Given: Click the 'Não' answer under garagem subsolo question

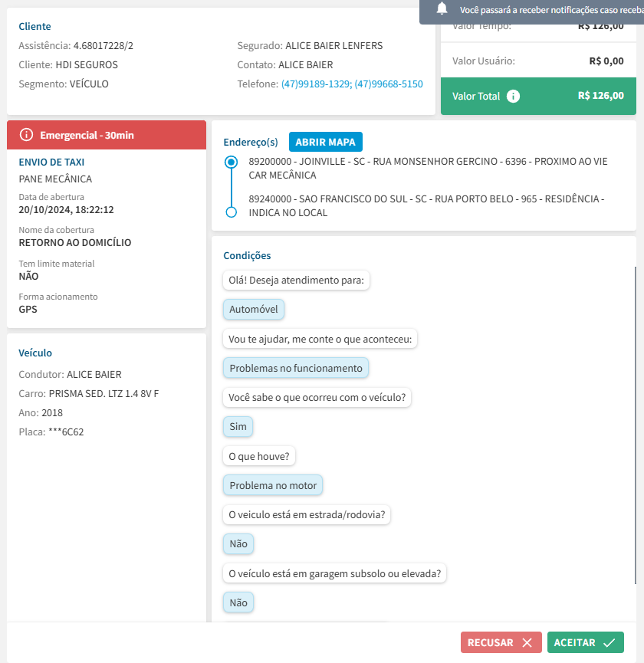Looking at the screenshot, I should [238, 603].
